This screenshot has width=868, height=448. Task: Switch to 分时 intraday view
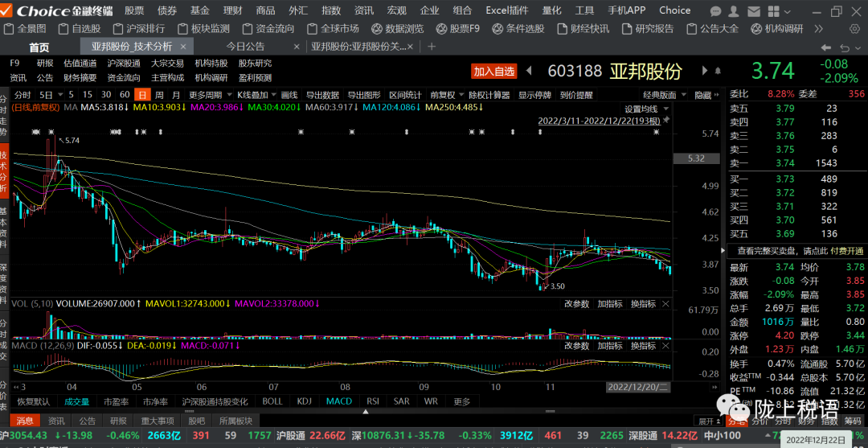[x=23, y=95]
